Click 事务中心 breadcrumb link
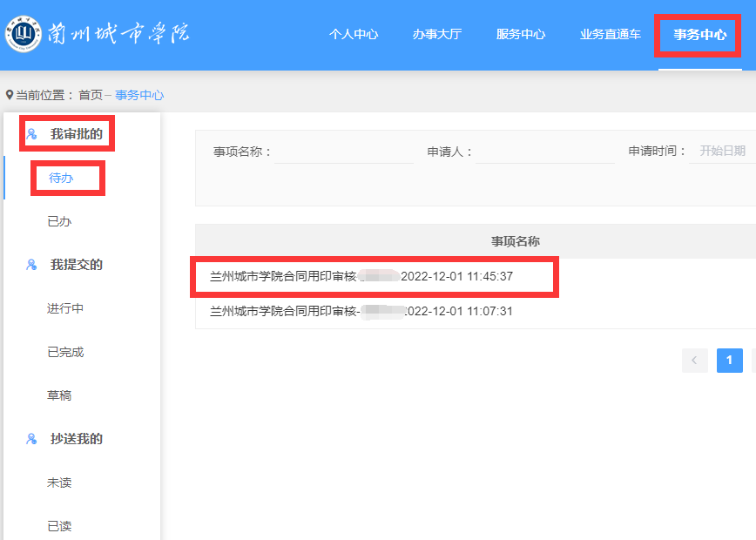The height and width of the screenshot is (540, 756). point(139,95)
